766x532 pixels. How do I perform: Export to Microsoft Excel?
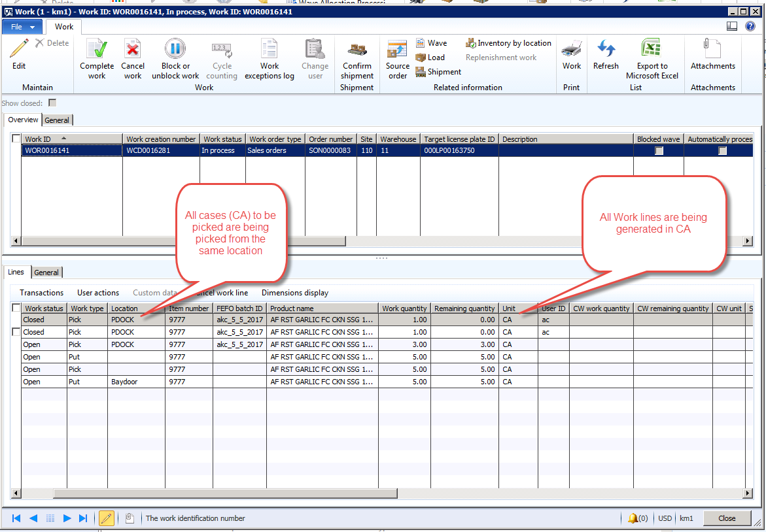[x=652, y=50]
